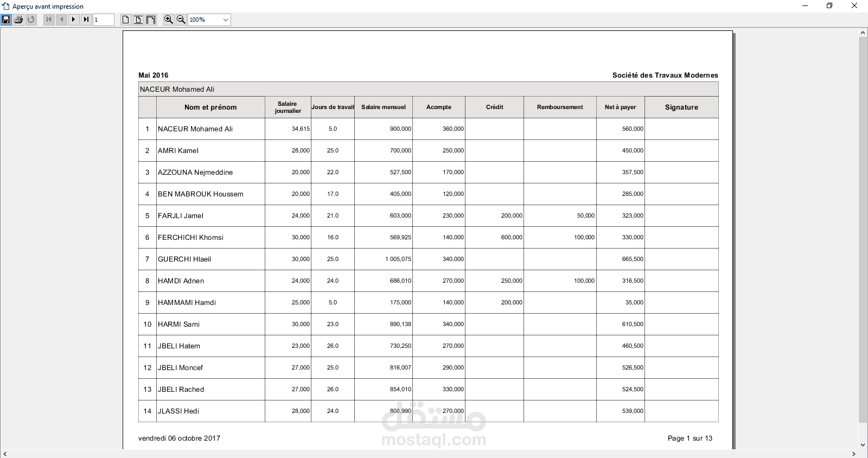
Task: Click the 'Jours de travail' column header
Action: [333, 107]
